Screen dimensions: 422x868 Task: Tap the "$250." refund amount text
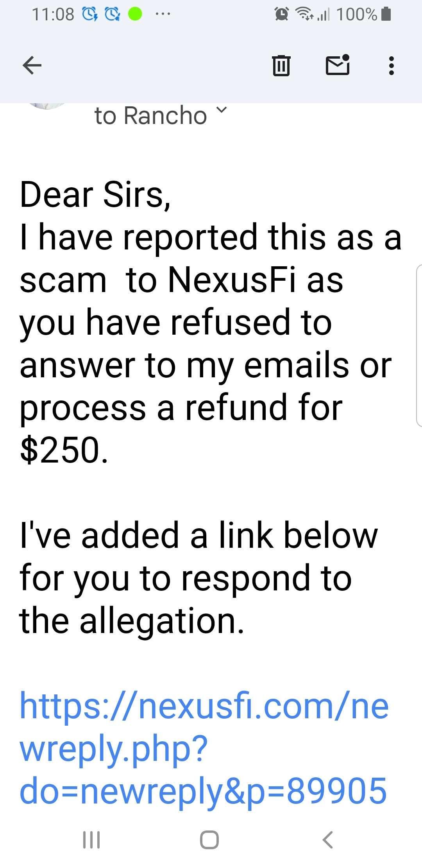(x=64, y=450)
